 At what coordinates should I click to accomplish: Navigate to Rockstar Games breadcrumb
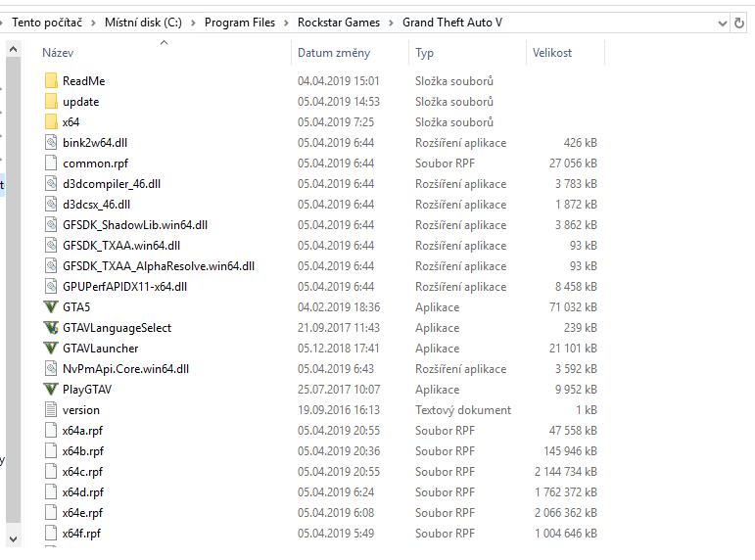pyautogui.click(x=339, y=23)
